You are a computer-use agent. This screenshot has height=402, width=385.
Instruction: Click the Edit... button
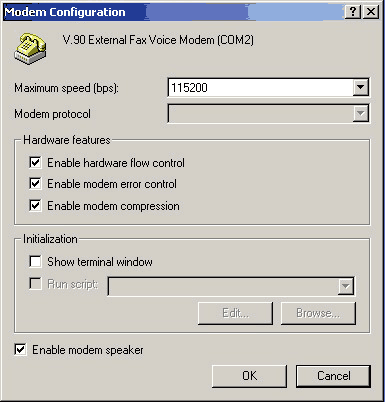click(x=235, y=313)
